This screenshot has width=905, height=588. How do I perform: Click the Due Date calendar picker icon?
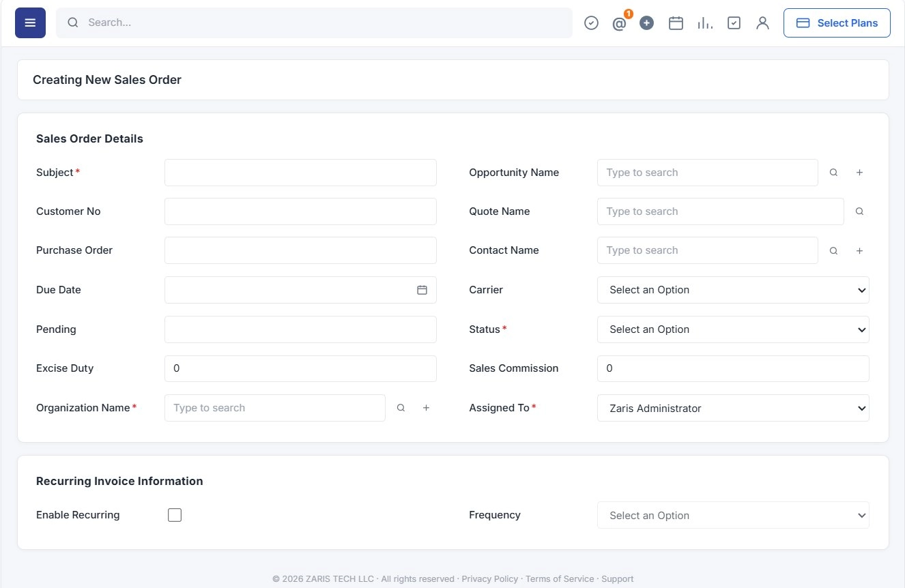coord(422,290)
